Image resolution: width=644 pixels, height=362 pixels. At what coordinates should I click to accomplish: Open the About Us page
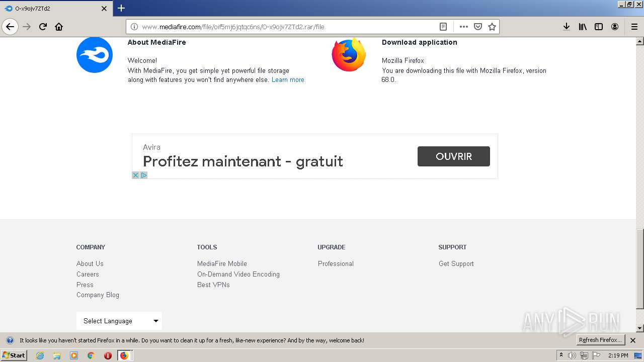pos(90,263)
